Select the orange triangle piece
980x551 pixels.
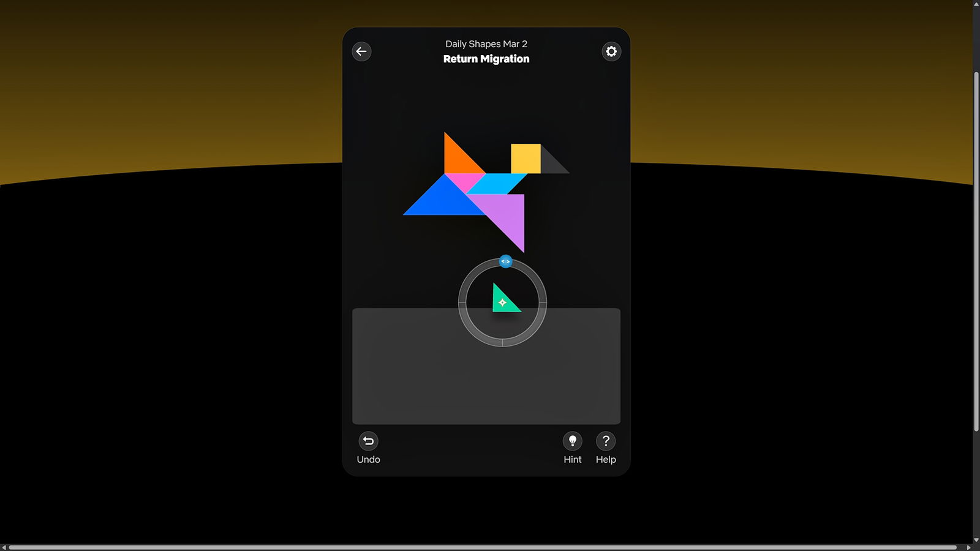coord(457,159)
